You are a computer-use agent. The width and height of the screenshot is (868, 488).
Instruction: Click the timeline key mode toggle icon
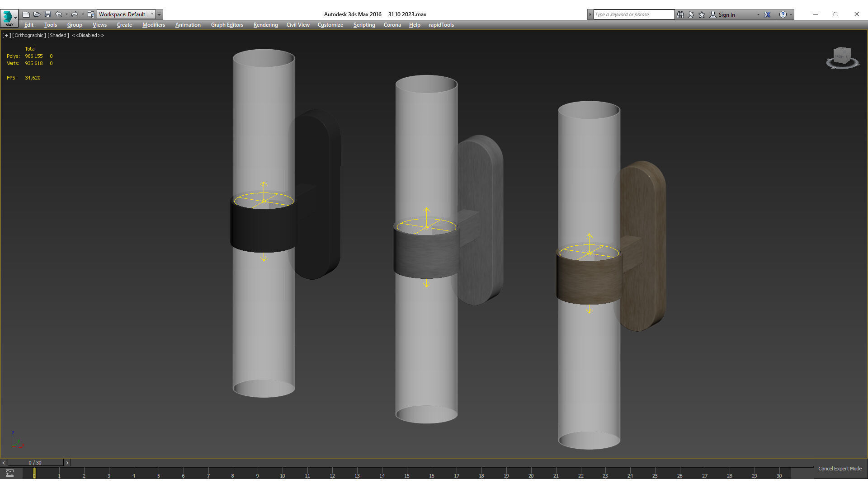[x=9, y=473]
